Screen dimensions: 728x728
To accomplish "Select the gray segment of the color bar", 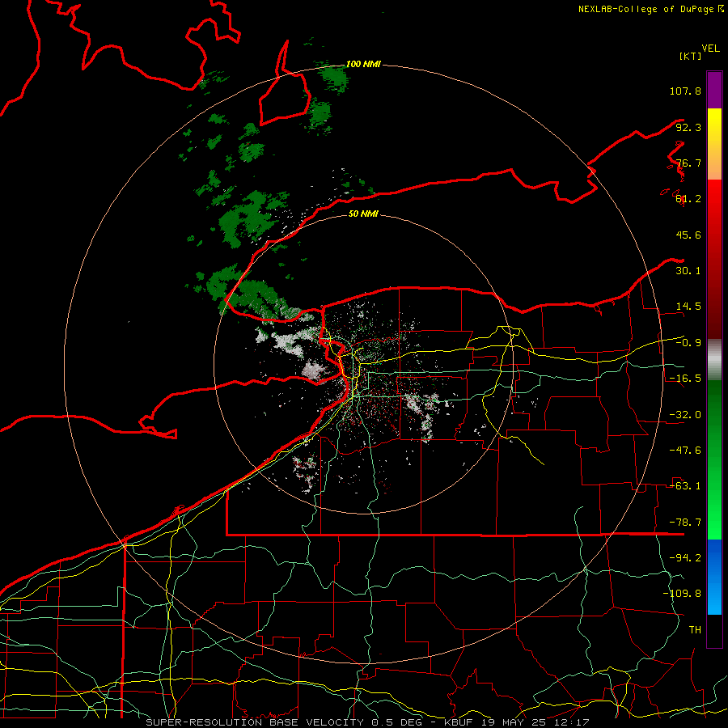I will click(714, 359).
